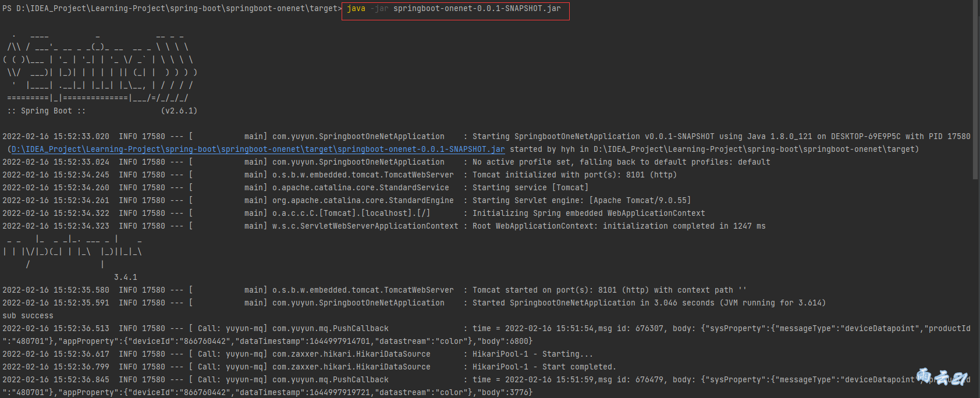Click the 'HikariPool-1 - Start completed.' message

point(544,367)
